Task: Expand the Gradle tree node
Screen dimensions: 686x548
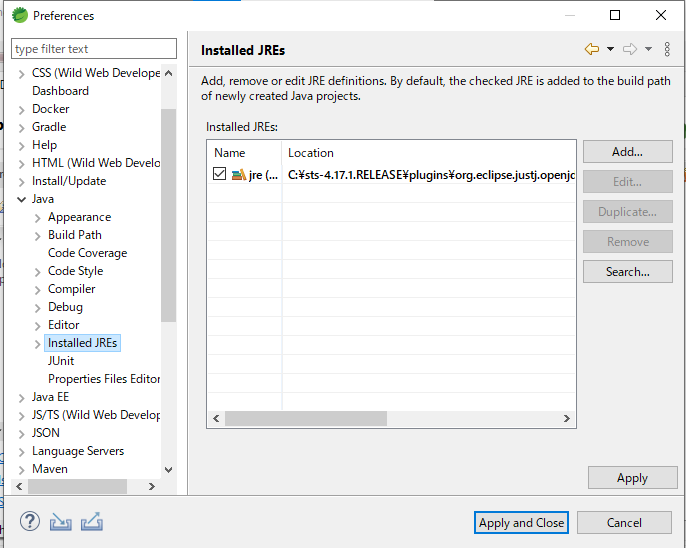Action: 21,128
